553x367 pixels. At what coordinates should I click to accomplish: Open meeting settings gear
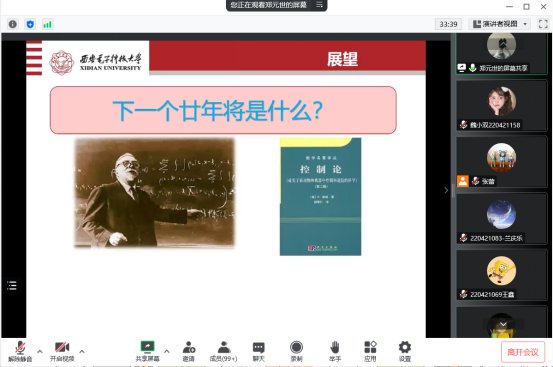(x=405, y=351)
